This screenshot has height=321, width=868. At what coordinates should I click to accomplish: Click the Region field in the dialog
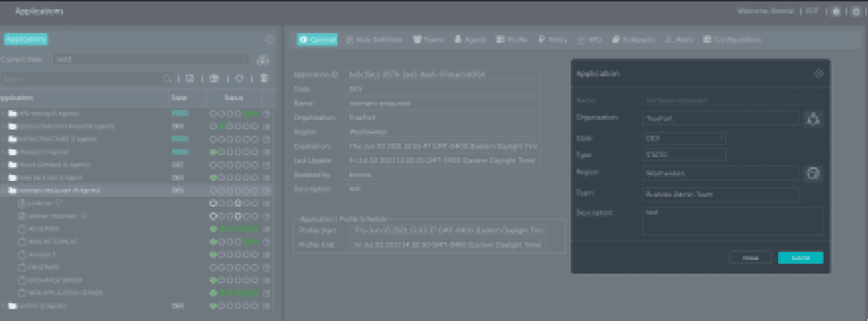click(x=720, y=173)
